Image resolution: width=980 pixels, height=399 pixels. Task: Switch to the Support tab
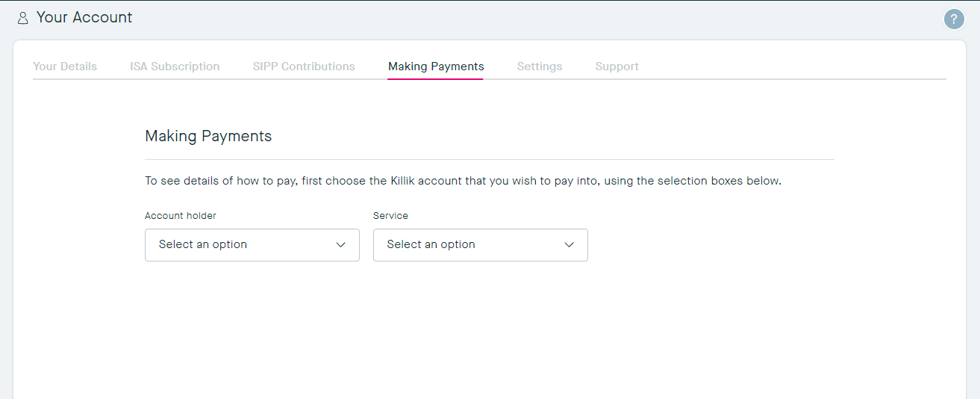[x=617, y=66]
